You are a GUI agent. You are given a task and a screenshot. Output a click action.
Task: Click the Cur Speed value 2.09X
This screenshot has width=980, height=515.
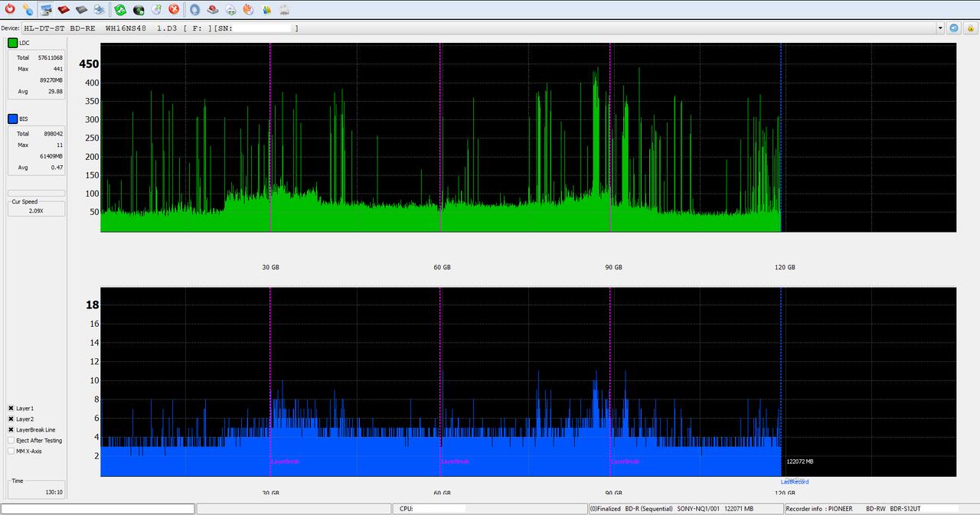pos(36,210)
